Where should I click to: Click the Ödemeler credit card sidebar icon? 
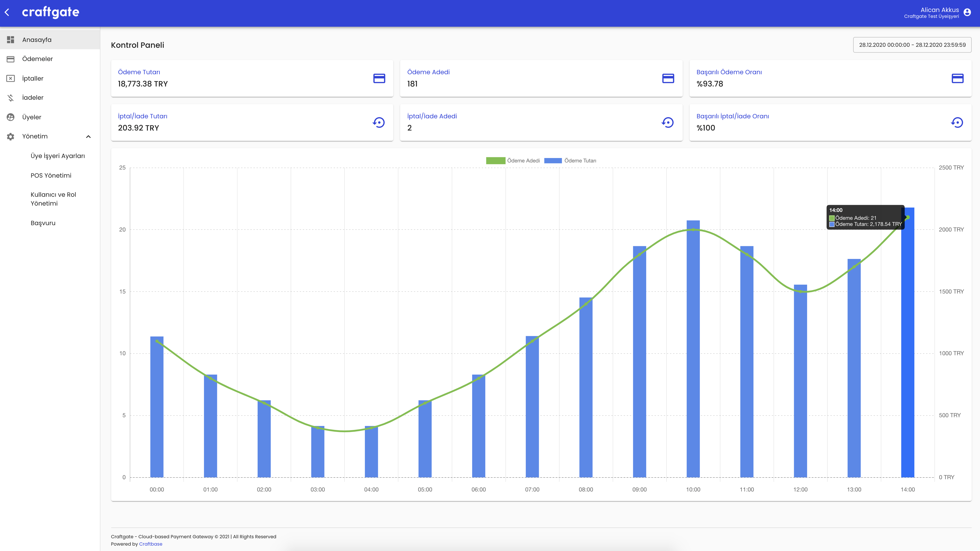[11, 59]
